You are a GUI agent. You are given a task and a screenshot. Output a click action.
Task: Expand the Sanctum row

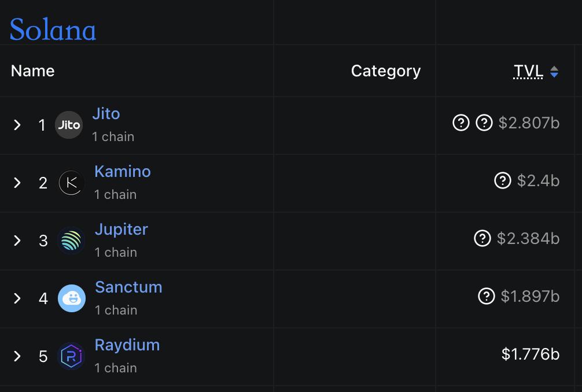[17, 298]
